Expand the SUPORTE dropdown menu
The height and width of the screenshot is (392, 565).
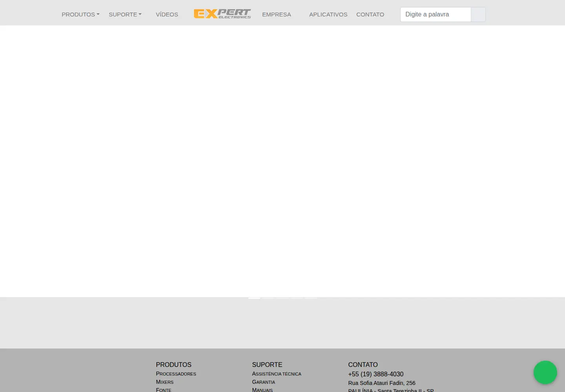pos(125,15)
